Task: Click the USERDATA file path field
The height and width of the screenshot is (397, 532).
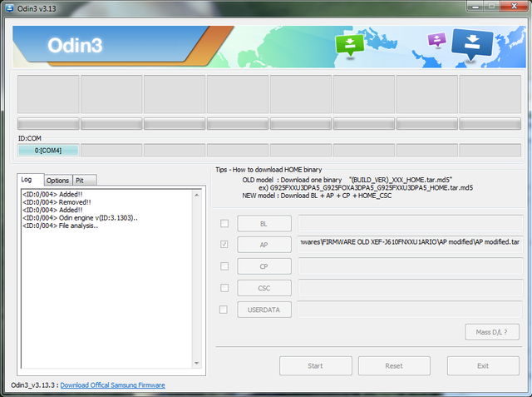Action: 410,310
